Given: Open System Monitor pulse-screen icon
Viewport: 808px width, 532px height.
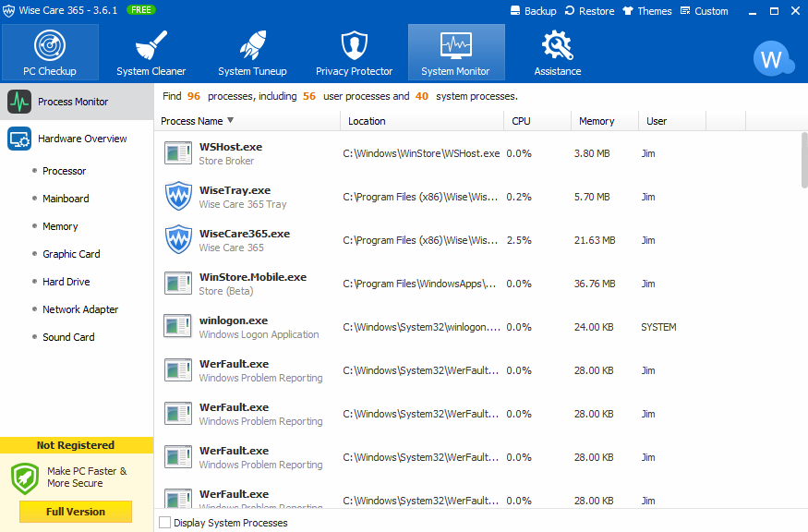Looking at the screenshot, I should 455,45.
